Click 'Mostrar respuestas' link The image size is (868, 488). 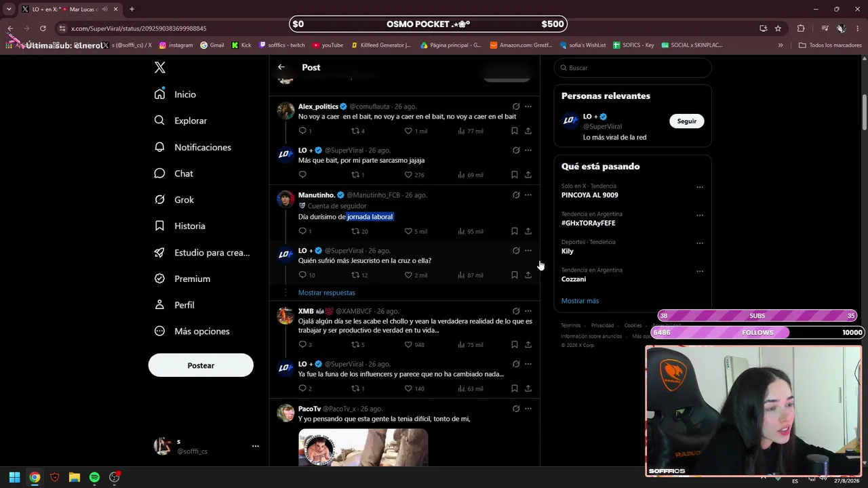[x=327, y=293]
